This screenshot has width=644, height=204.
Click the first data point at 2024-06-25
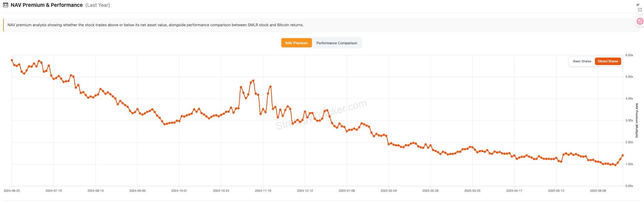pyautogui.click(x=12, y=60)
